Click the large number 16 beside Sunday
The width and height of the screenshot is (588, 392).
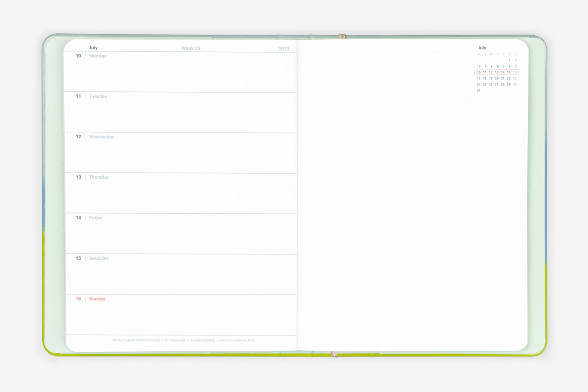click(x=78, y=299)
